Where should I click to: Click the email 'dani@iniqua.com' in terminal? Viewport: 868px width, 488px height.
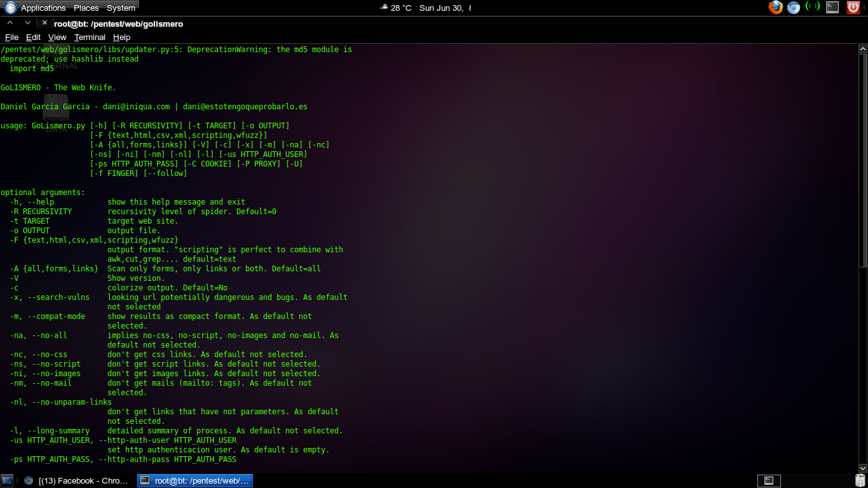click(x=136, y=107)
